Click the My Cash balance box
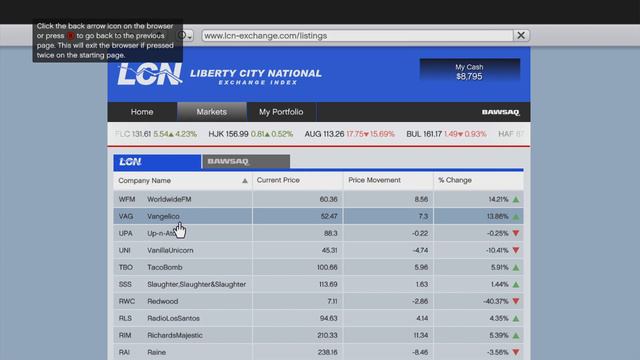The image size is (640, 360). click(470, 71)
